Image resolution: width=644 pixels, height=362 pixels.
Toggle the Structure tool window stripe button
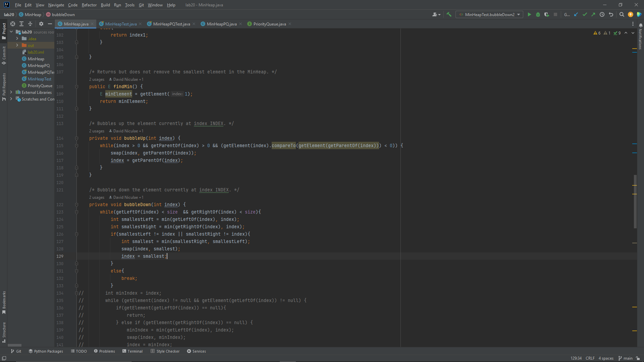tap(4, 332)
